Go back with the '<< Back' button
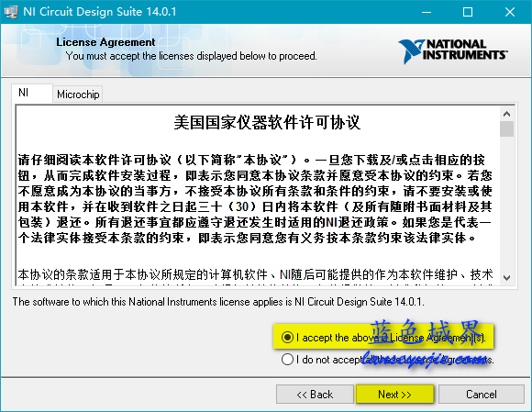 tap(315, 395)
